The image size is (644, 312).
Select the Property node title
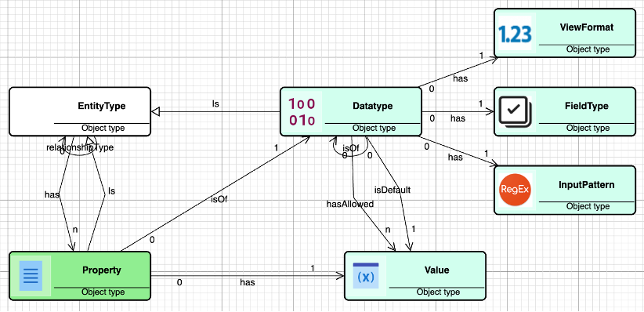[x=102, y=270]
